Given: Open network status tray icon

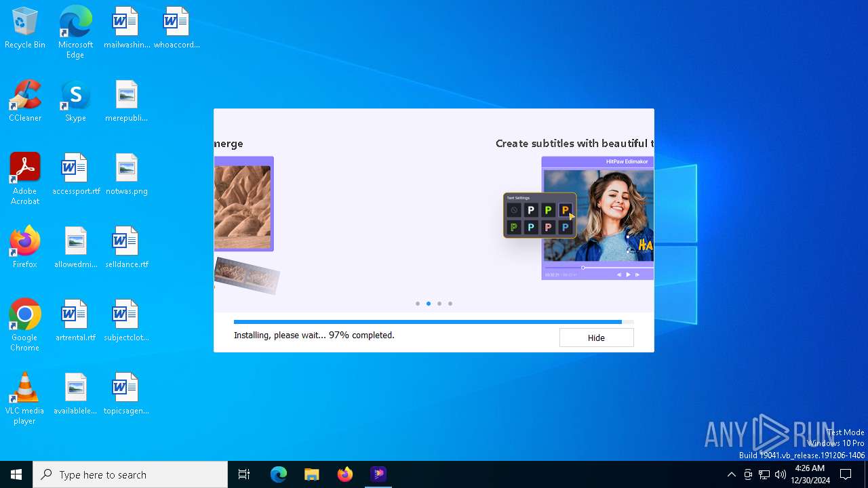Looking at the screenshot, I should pyautogui.click(x=764, y=474).
